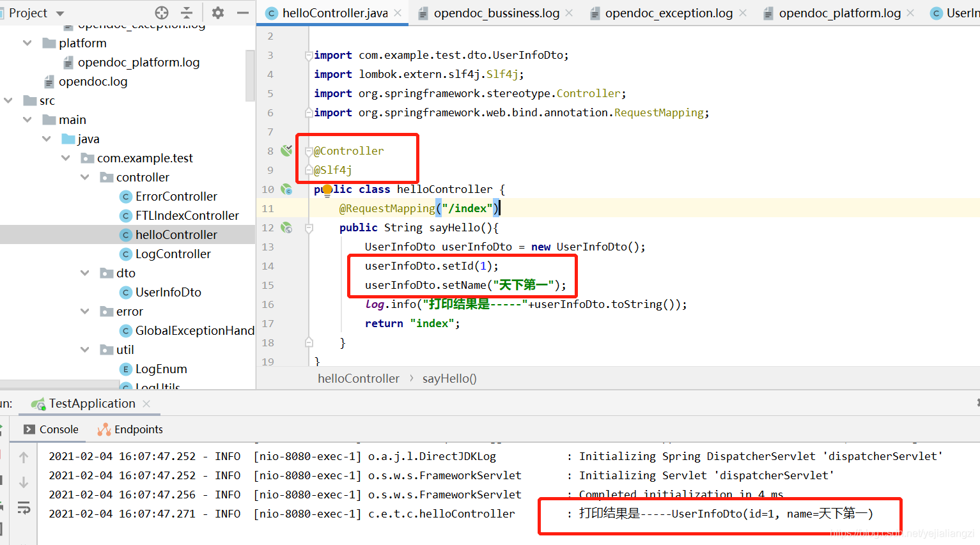Switch to the Console tab
The width and height of the screenshot is (980, 545).
click(x=51, y=429)
